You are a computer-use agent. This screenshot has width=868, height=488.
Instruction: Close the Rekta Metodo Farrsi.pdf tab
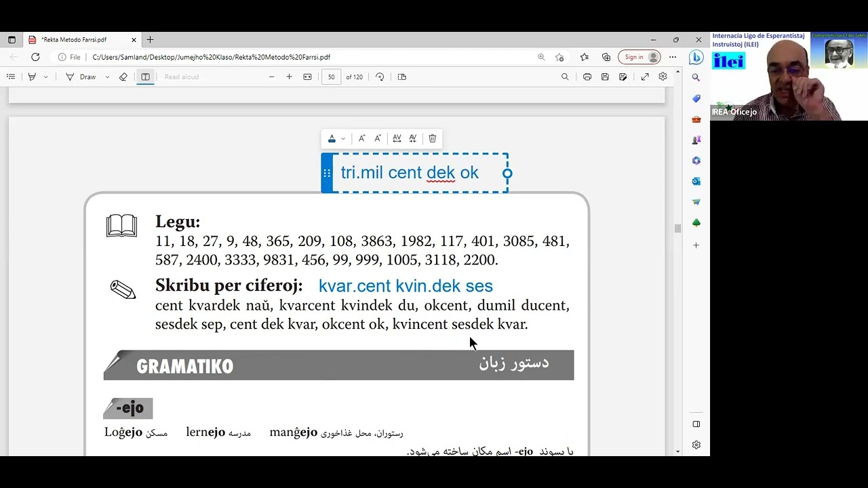tap(134, 40)
